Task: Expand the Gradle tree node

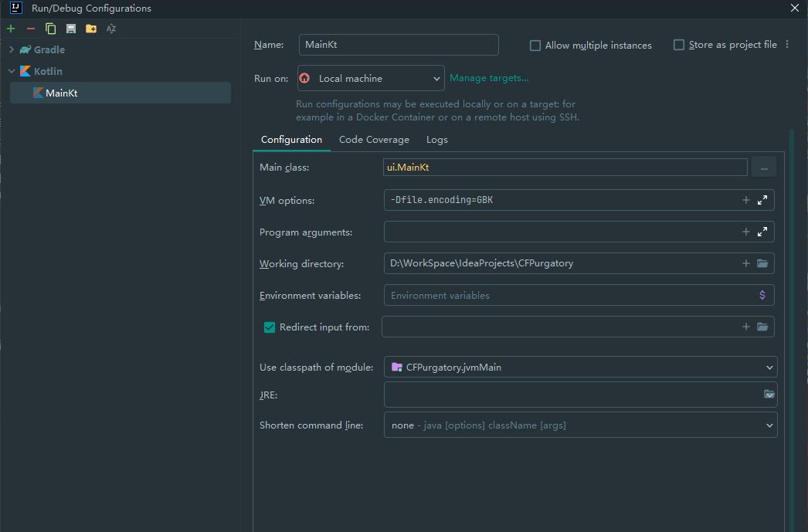Action: (x=12, y=49)
